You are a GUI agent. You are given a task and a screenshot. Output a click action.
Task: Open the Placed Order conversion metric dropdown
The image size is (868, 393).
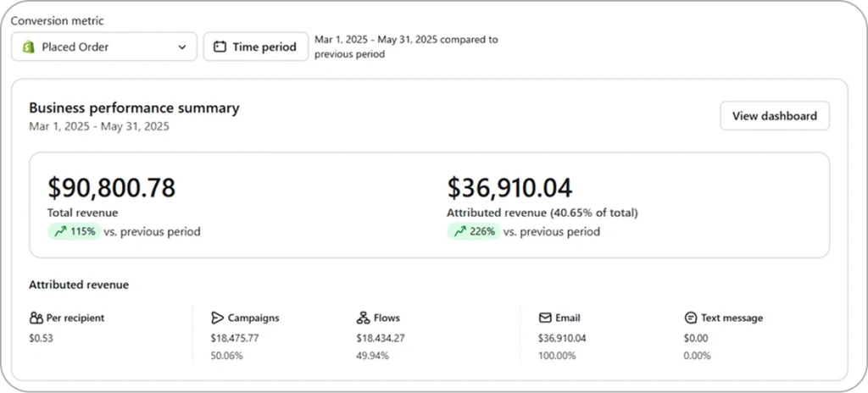(103, 47)
